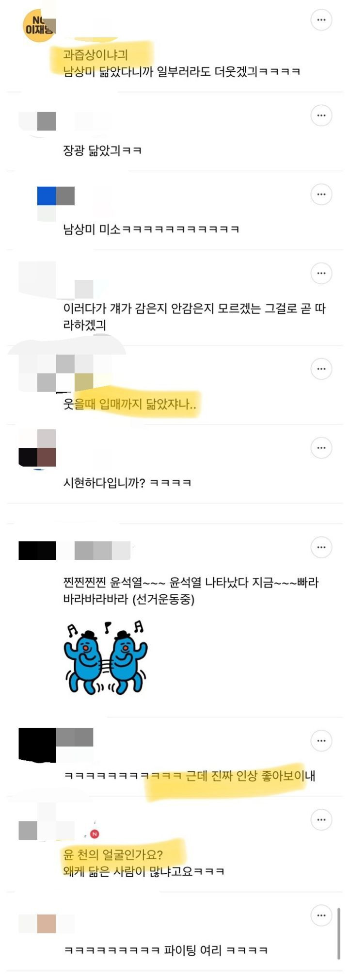Click the dark avatar above 시현하다입니까 comment

point(37,448)
